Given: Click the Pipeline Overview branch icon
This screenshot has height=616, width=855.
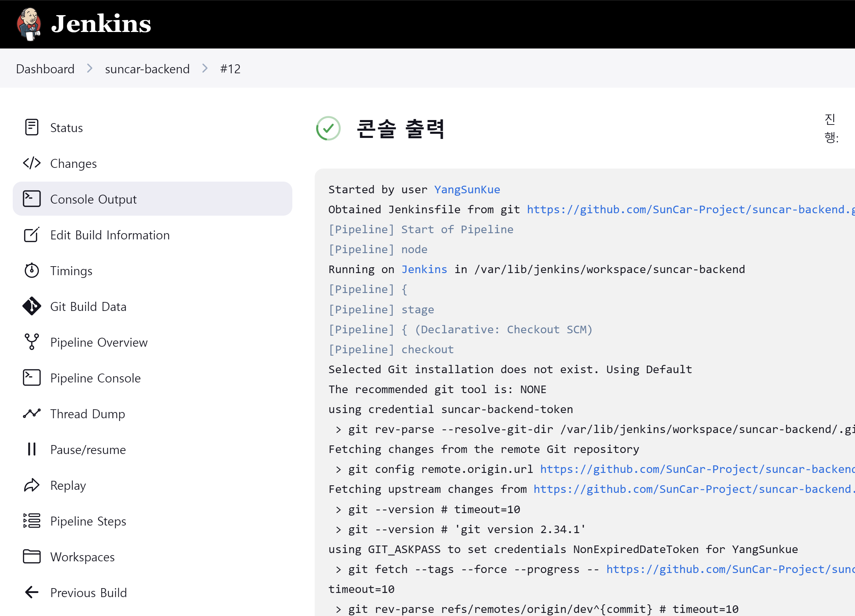Looking at the screenshot, I should (x=32, y=342).
